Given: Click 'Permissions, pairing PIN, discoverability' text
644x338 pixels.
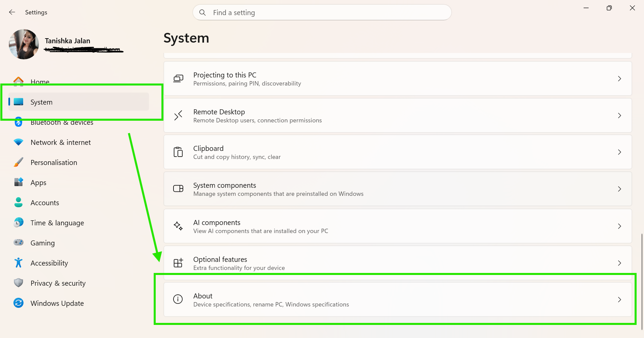Looking at the screenshot, I should point(247,83).
